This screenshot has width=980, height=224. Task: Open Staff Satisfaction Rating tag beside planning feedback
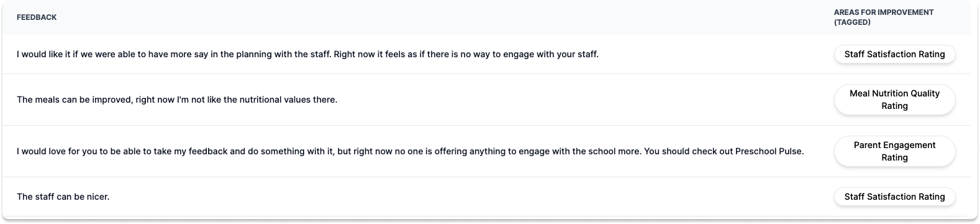pyautogui.click(x=894, y=54)
